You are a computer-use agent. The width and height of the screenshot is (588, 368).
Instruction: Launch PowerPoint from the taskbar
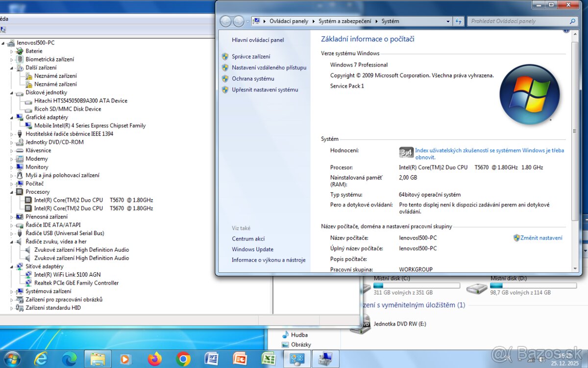pos(240,359)
